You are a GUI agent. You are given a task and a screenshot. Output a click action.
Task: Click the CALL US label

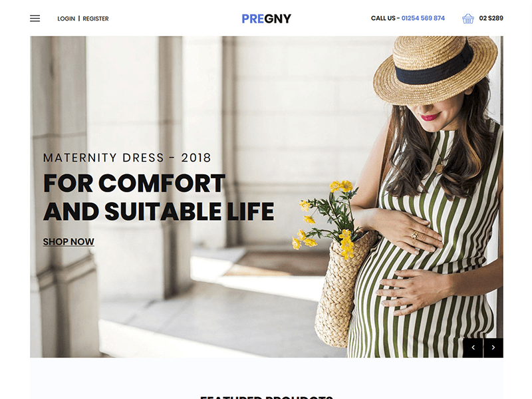tap(383, 19)
